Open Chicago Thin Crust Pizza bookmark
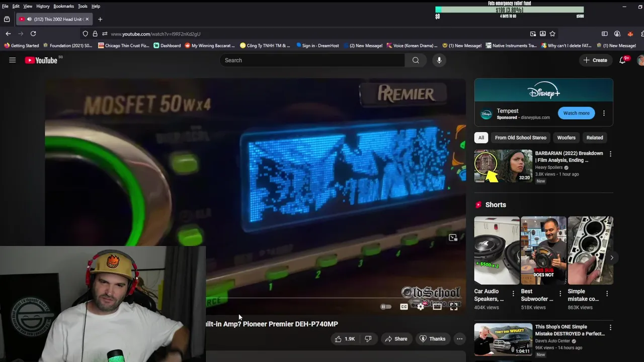Image resolution: width=644 pixels, height=362 pixels. 124,46
